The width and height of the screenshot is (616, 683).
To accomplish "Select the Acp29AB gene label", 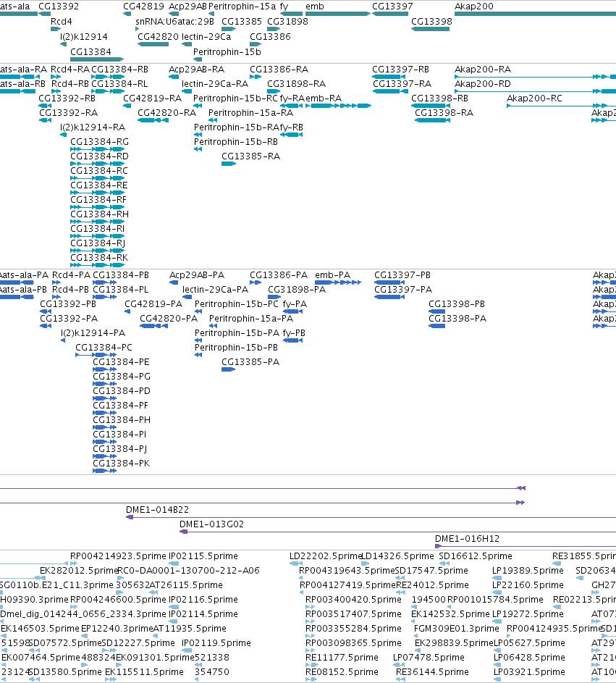I will (187, 7).
